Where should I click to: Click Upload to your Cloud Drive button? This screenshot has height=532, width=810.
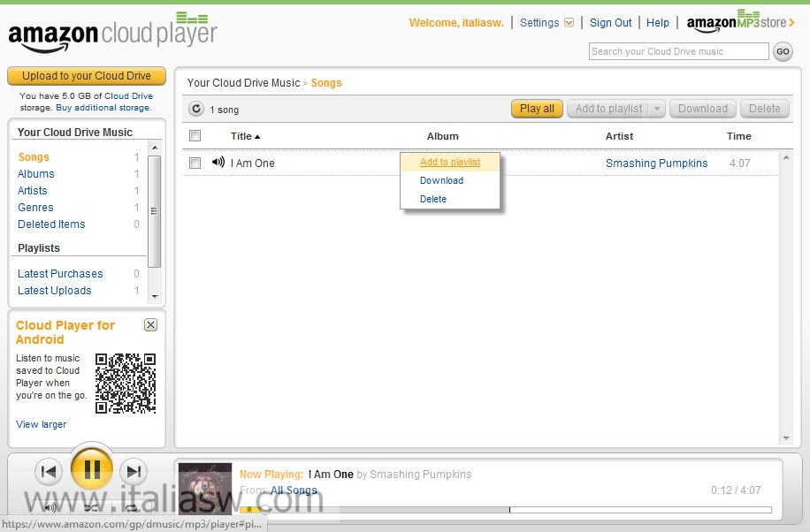(87, 76)
